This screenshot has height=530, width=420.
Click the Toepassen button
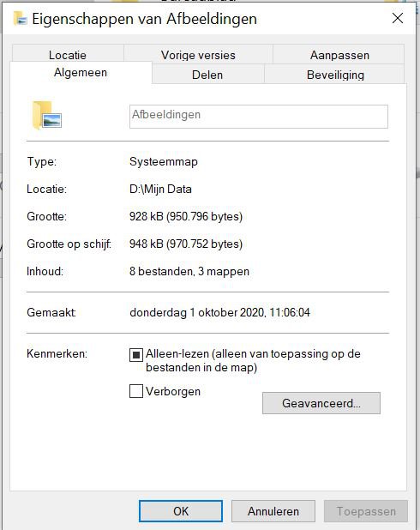pyautogui.click(x=366, y=511)
